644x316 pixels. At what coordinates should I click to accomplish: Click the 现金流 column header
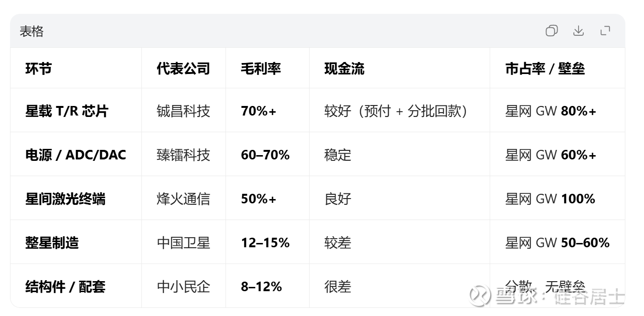click(344, 69)
